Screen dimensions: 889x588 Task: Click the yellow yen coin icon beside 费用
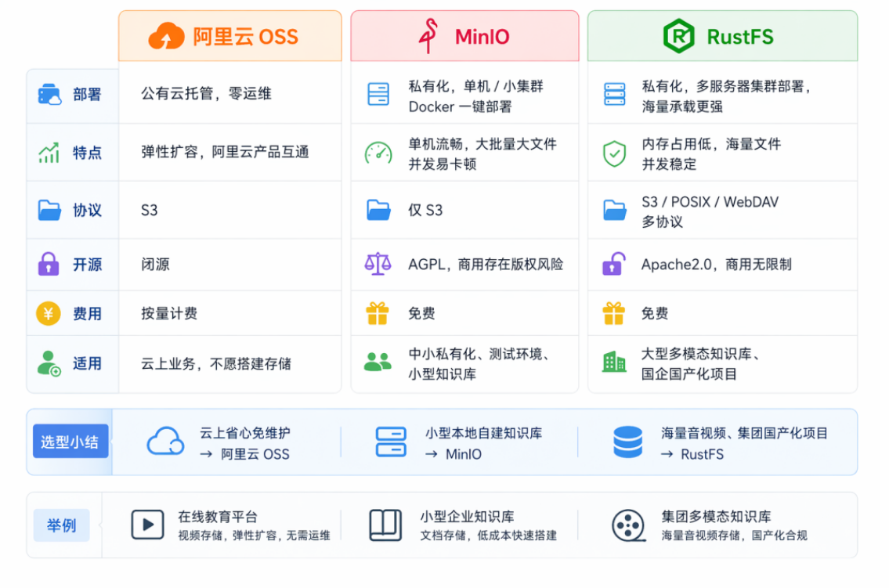coord(49,313)
